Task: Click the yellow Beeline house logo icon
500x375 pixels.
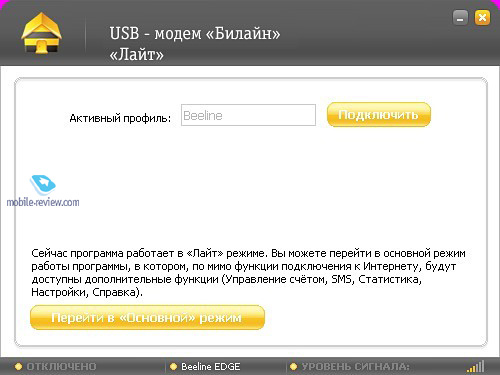Action: (41, 33)
